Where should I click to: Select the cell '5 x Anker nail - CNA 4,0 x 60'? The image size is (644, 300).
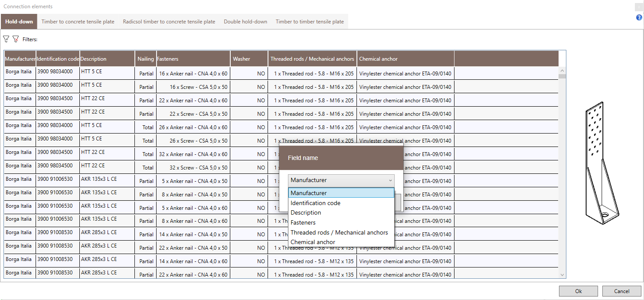coord(193,208)
